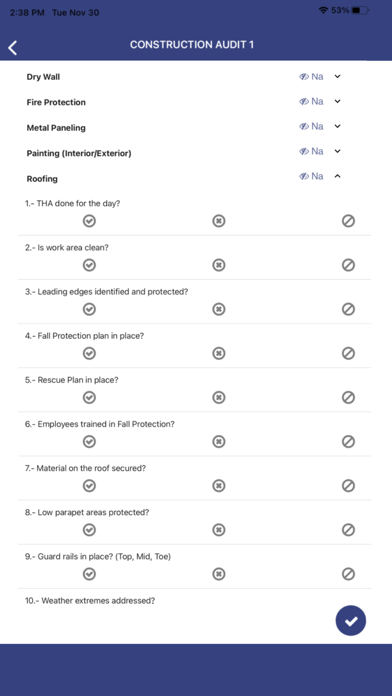Expand the Dry Wall section chevron
392x696 pixels.
point(337,76)
